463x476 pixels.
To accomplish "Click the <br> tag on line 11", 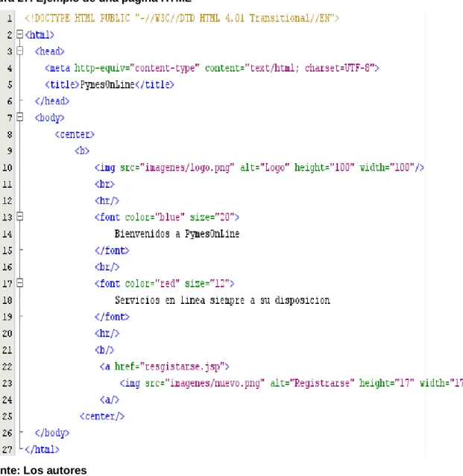I will 104,184.
